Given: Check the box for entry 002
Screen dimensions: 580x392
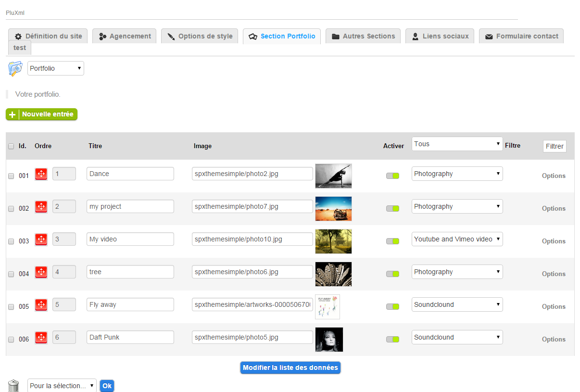Looking at the screenshot, I should pyautogui.click(x=11, y=209).
